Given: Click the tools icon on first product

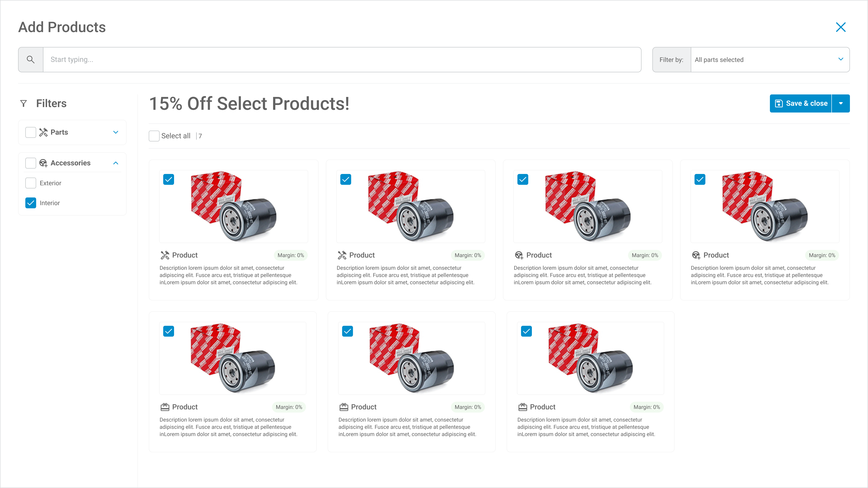Looking at the screenshot, I should [165, 255].
